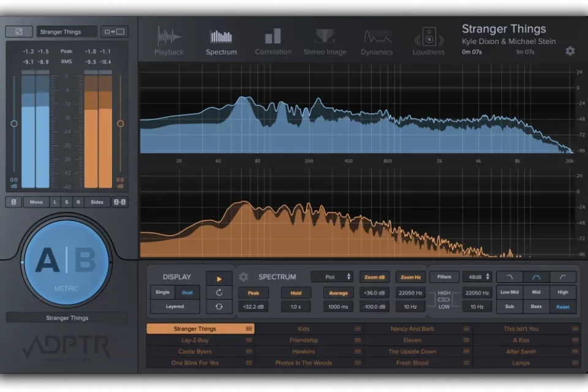
Task: Open the Loudness view
Action: tap(429, 41)
